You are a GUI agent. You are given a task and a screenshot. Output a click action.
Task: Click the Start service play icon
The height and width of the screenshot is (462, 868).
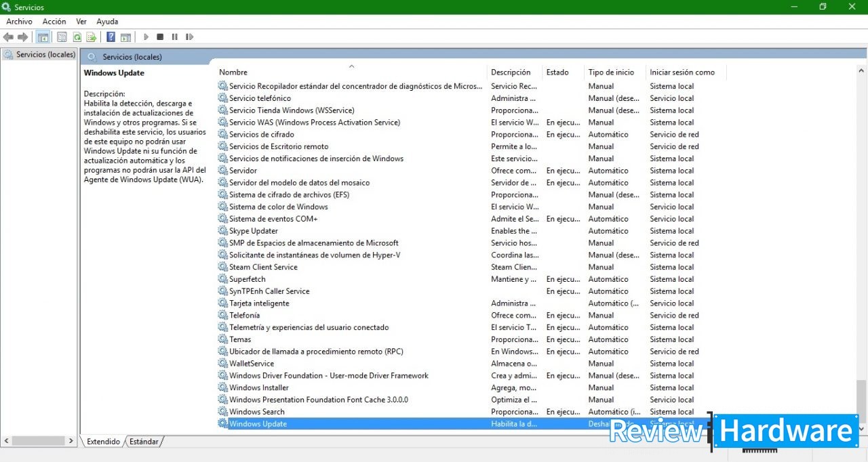click(146, 37)
